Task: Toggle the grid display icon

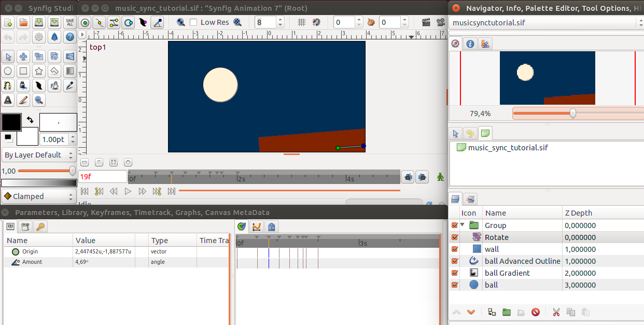Action: pyautogui.click(x=302, y=22)
